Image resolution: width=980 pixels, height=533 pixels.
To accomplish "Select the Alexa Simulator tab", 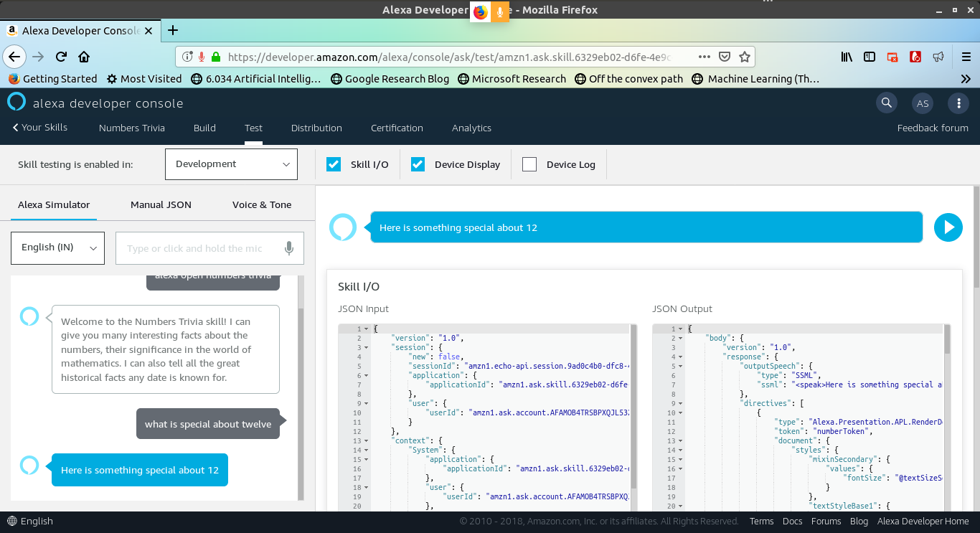I will coord(54,204).
